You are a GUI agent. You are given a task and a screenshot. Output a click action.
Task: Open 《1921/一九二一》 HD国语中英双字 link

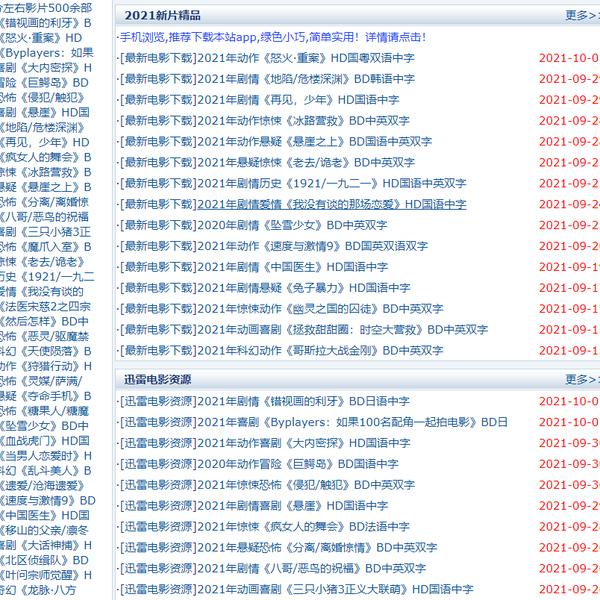point(332,183)
